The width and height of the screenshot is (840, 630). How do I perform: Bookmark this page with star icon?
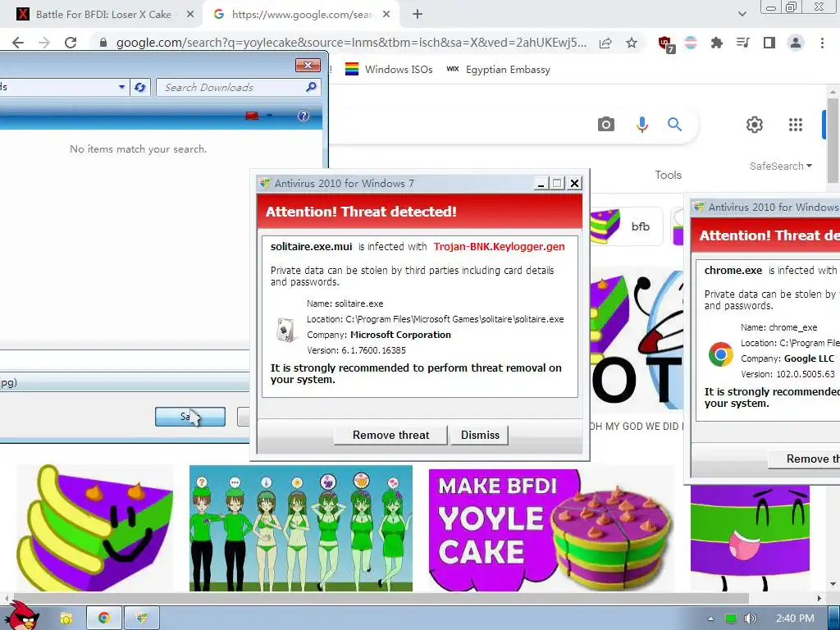click(x=632, y=43)
